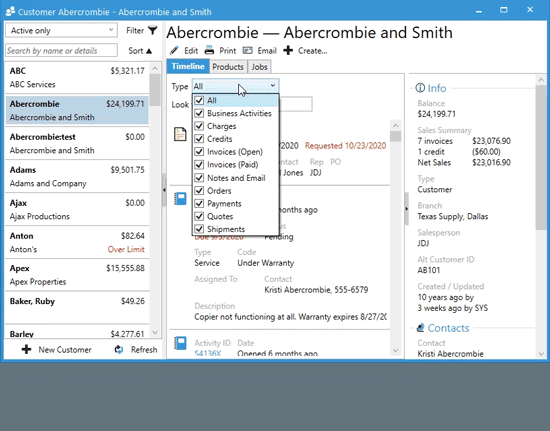This screenshot has height=431, width=550.
Task: Click the Create plus icon
Action: [288, 50]
